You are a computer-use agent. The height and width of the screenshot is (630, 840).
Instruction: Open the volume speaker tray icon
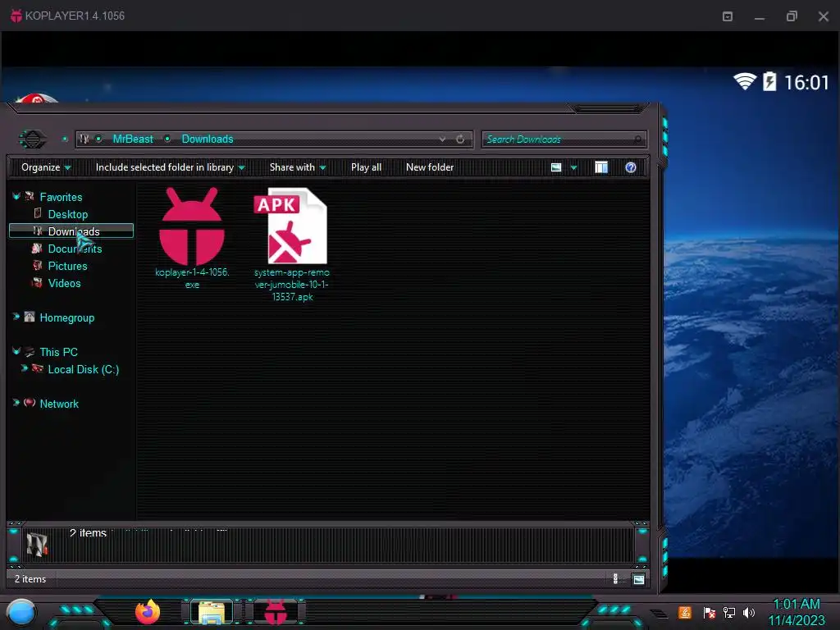748,612
